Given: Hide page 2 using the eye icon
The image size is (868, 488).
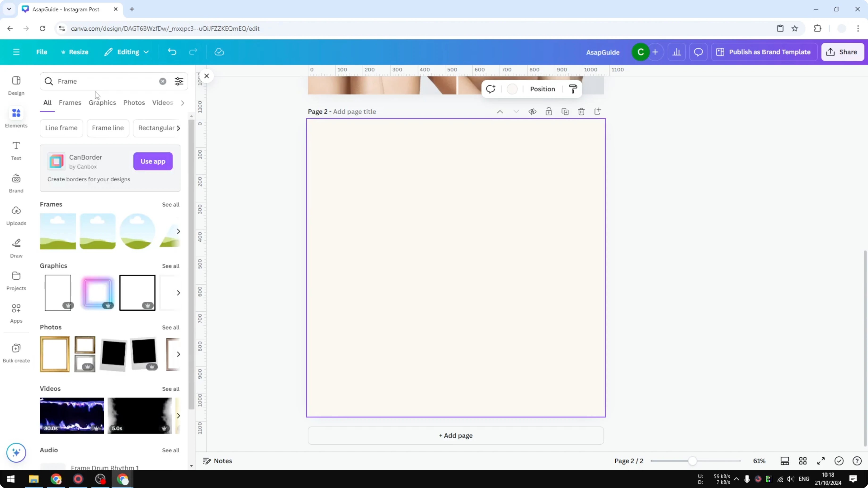Looking at the screenshot, I should [532, 111].
